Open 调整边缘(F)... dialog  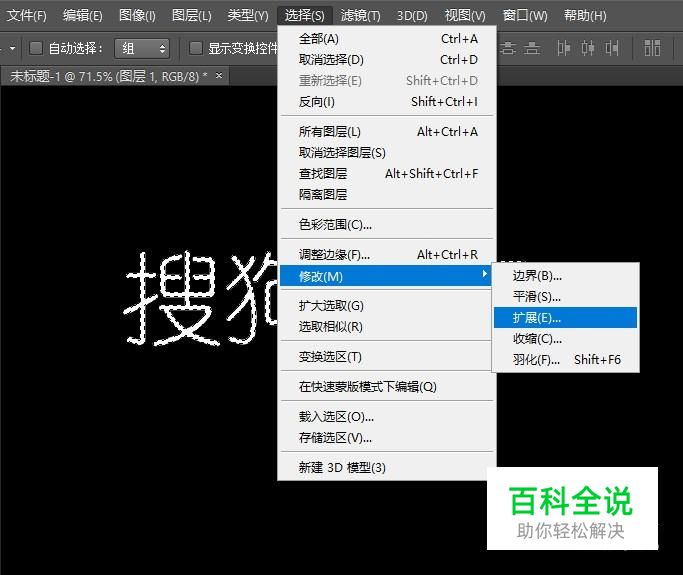coord(387,254)
